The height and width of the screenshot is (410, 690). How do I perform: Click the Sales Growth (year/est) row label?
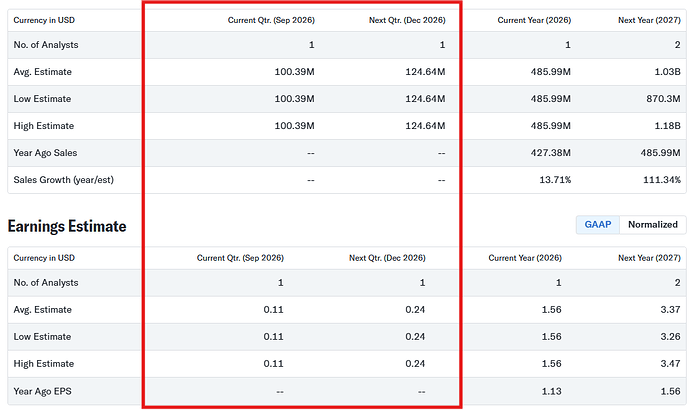point(63,179)
